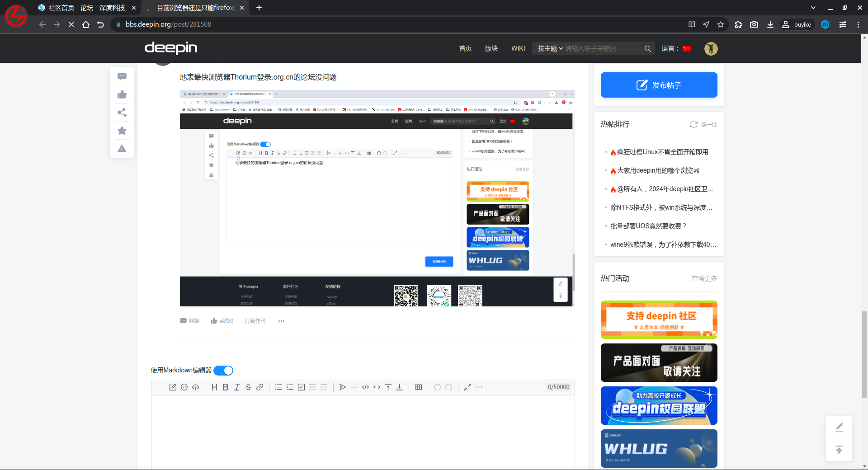Click the search magnifier icon
Viewport: 868px width, 470px height.
pos(647,49)
